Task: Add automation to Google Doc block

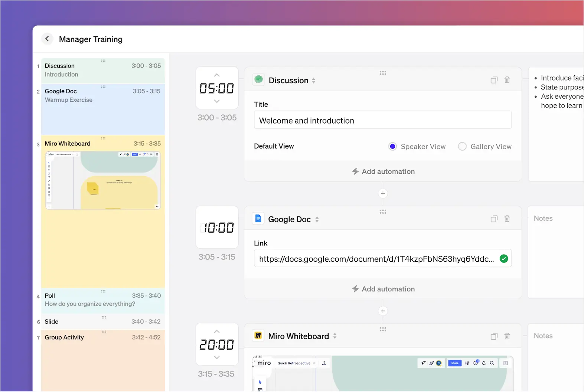Action: click(x=383, y=289)
